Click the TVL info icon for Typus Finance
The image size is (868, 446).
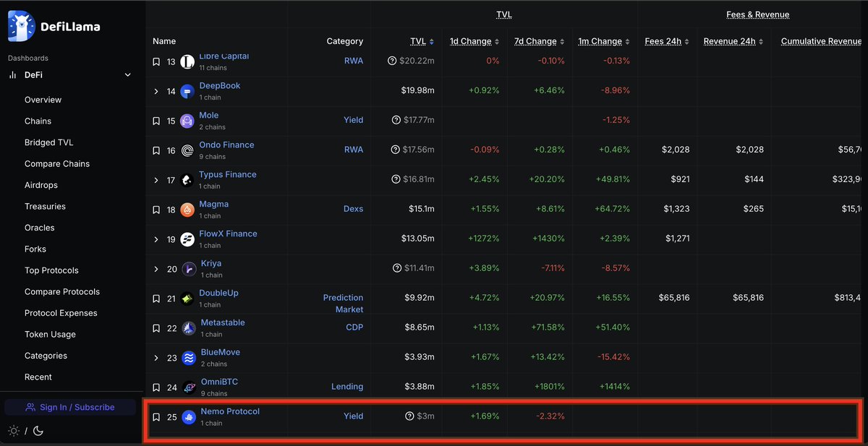[x=396, y=179]
